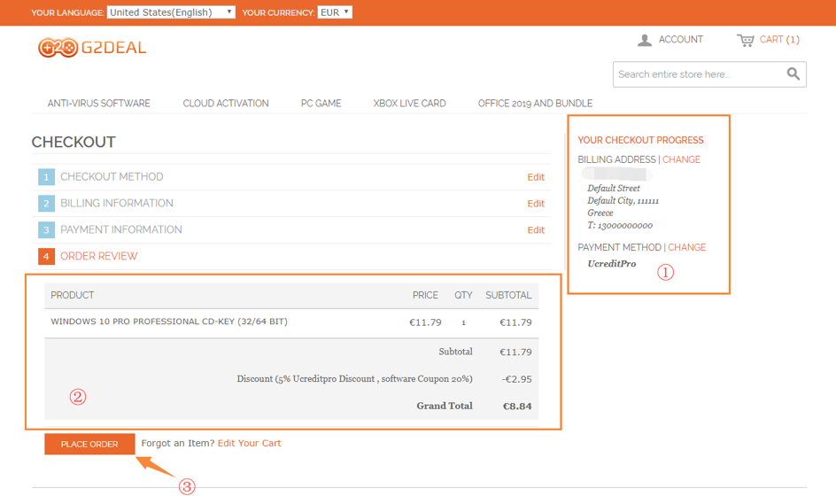Click the Your Checkout Progress heading
Image resolution: width=836 pixels, height=504 pixels.
click(x=640, y=140)
